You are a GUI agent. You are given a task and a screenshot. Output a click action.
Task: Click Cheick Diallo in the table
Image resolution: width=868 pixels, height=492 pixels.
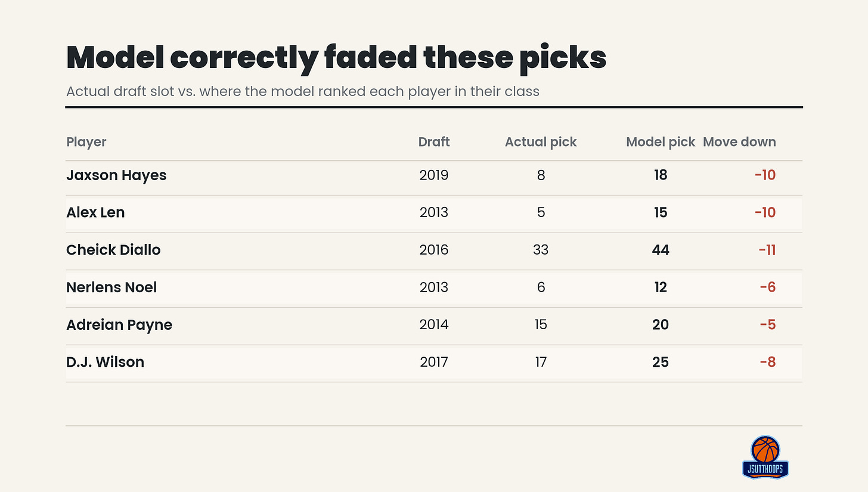point(113,250)
